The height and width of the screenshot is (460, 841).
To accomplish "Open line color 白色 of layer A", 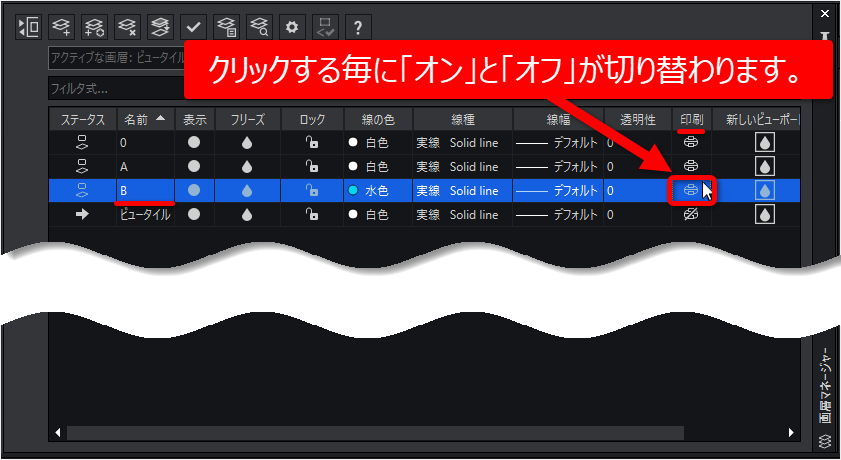I will (368, 167).
